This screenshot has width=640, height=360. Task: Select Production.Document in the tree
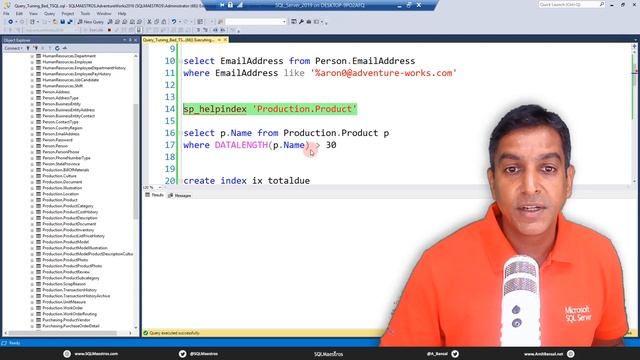click(62, 182)
